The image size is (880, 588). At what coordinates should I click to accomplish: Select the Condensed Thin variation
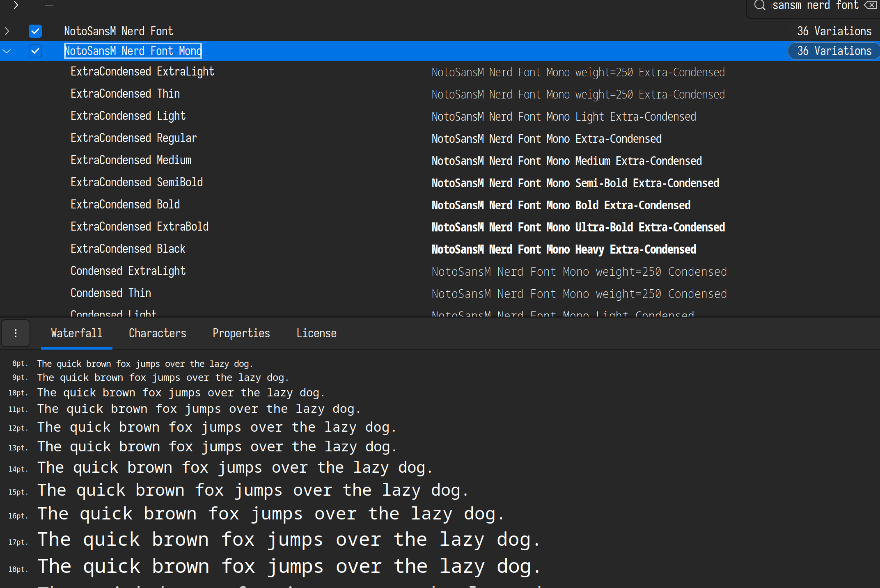pyautogui.click(x=111, y=293)
